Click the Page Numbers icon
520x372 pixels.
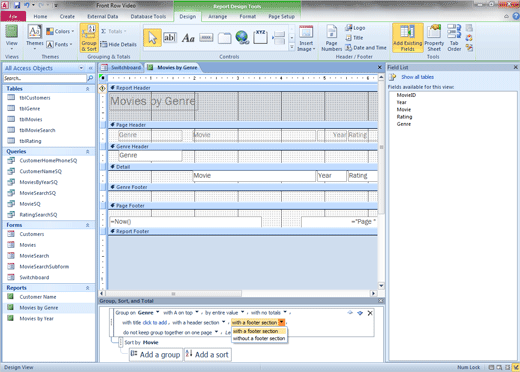(x=331, y=38)
